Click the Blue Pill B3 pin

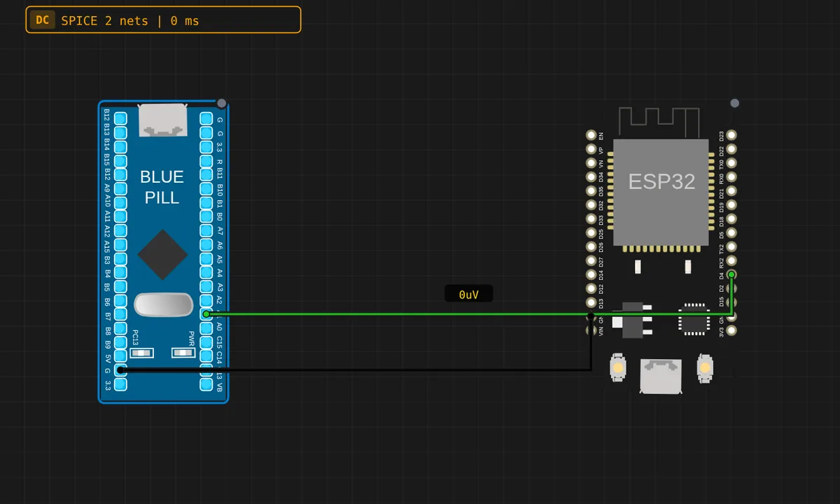coord(120,258)
